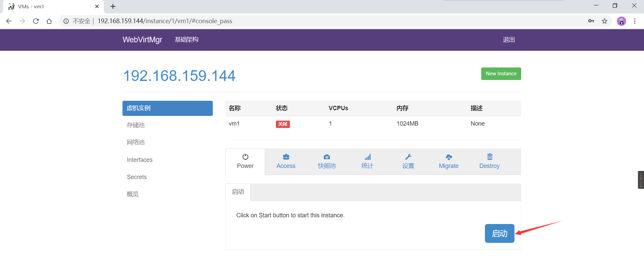This screenshot has width=644, height=264.
Task: Click the browser back arrow
Action: (x=9, y=21)
